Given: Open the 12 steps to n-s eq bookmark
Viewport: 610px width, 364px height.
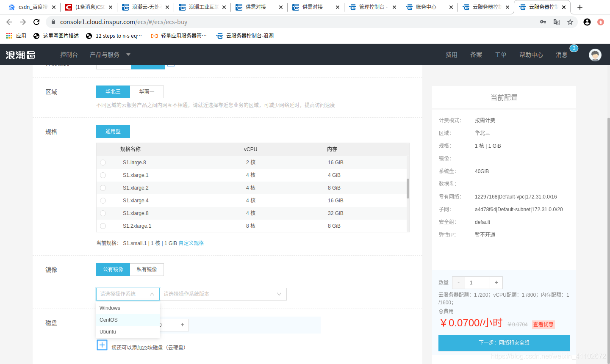Looking at the screenshot, I should pyautogui.click(x=114, y=36).
